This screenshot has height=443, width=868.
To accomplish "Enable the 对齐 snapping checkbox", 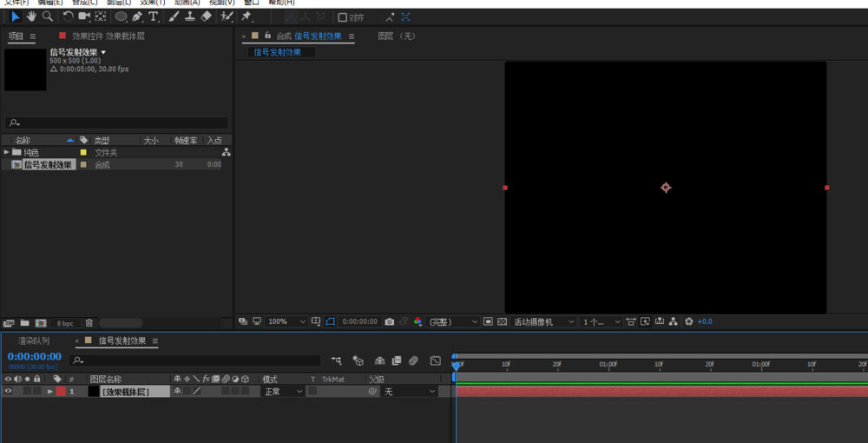I will (x=342, y=17).
